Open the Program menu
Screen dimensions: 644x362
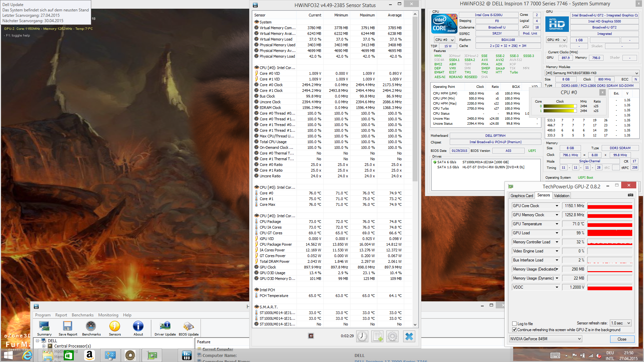(43, 315)
